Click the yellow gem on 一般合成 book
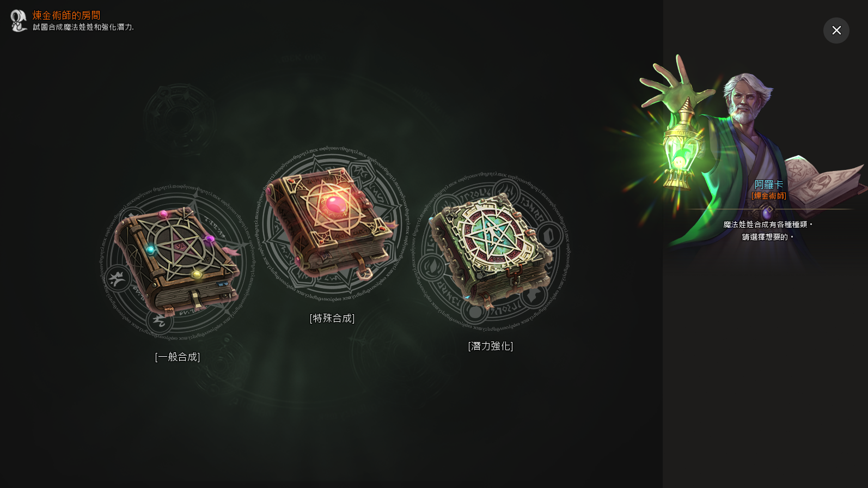868x488 pixels. point(197,274)
